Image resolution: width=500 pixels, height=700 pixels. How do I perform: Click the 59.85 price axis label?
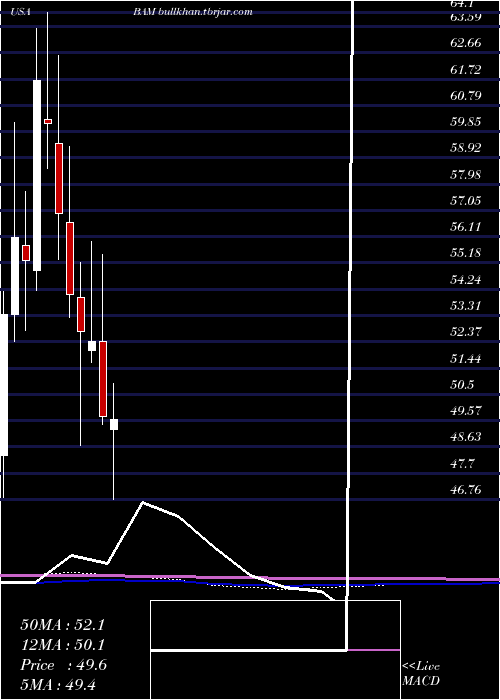tap(466, 122)
